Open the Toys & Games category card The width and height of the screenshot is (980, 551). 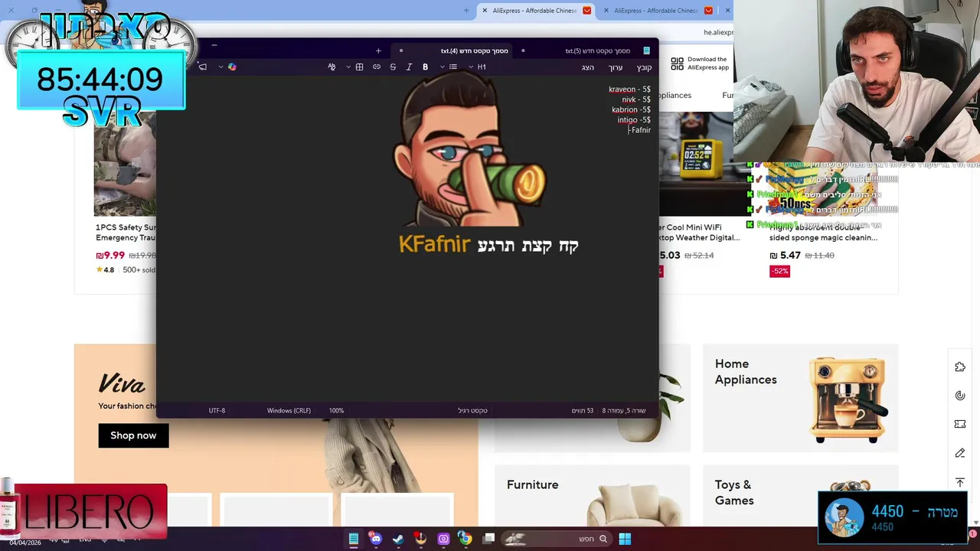[800, 496]
